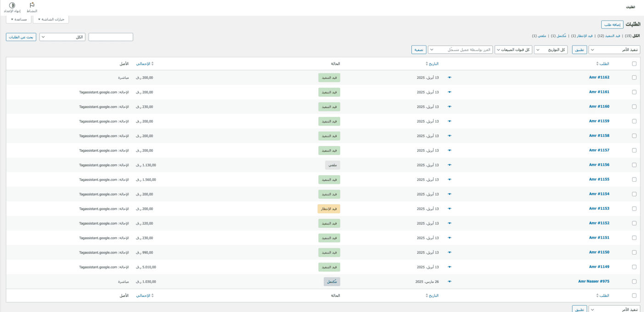Preview order #975 with eye icon

tap(449, 282)
